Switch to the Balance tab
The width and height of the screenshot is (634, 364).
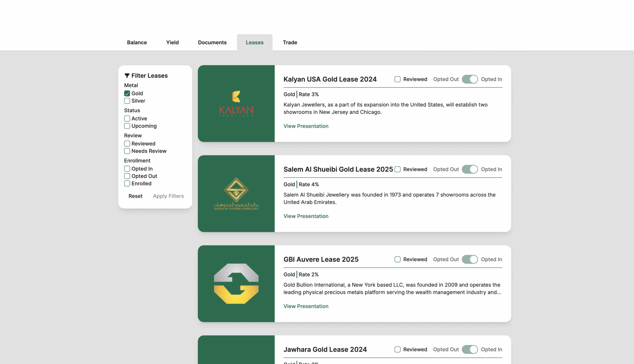(137, 42)
